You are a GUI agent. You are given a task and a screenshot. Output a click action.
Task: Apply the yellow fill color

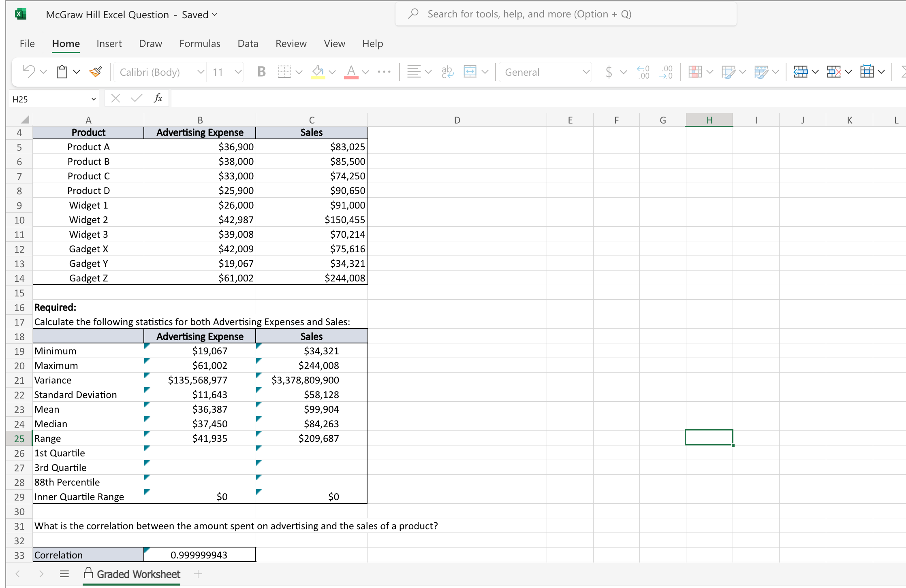coord(318,72)
